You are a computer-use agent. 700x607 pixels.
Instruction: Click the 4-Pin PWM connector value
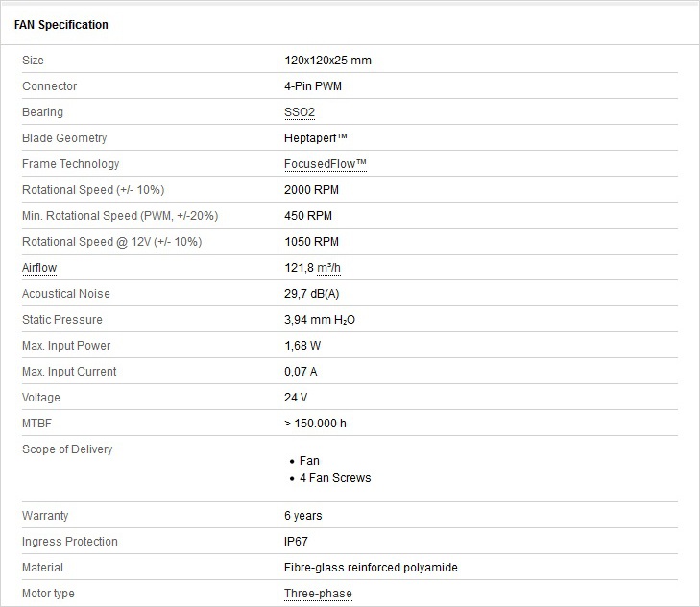coord(313,86)
